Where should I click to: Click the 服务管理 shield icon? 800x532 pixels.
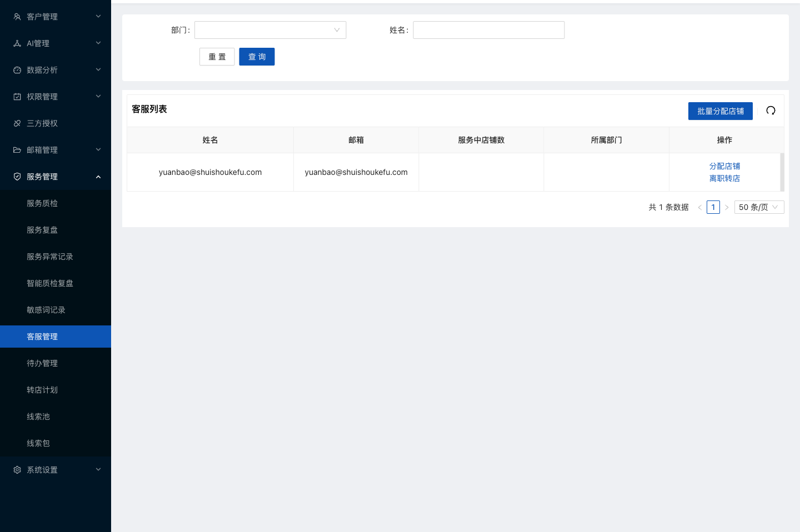click(17, 177)
